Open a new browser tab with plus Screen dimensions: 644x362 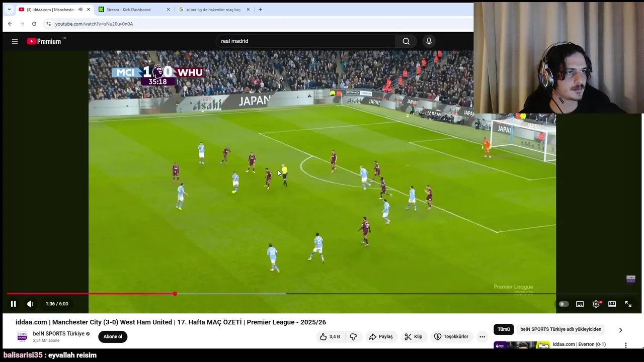click(x=260, y=10)
